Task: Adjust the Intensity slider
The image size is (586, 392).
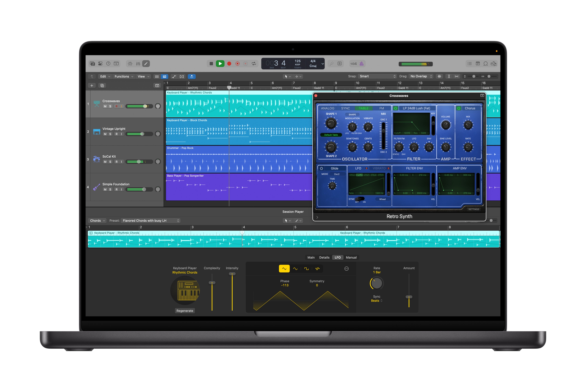Action: point(232,274)
